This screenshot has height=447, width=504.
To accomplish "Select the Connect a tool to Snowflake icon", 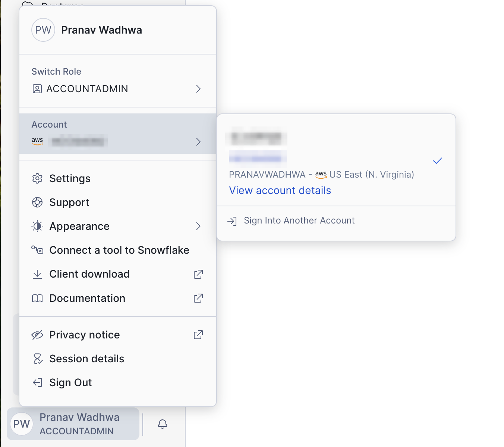I will 37,250.
